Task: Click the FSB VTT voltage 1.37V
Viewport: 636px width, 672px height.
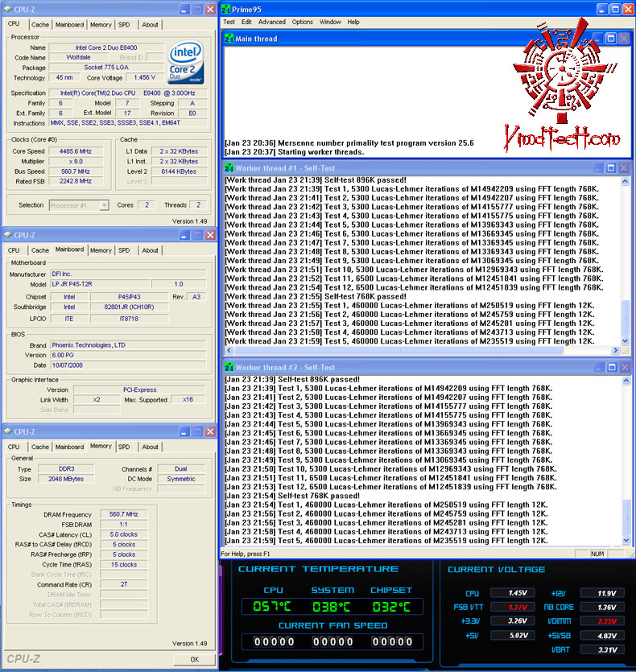Action: click(514, 607)
